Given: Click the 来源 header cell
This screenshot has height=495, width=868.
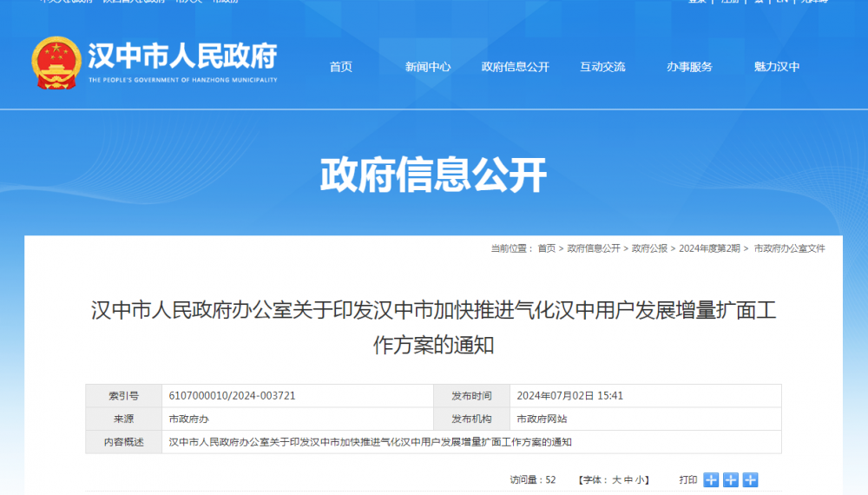Looking at the screenshot, I should (x=123, y=419).
